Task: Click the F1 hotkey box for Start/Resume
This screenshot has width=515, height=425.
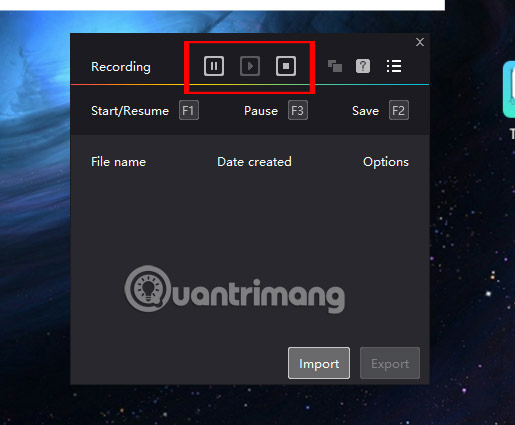Action: (x=189, y=110)
